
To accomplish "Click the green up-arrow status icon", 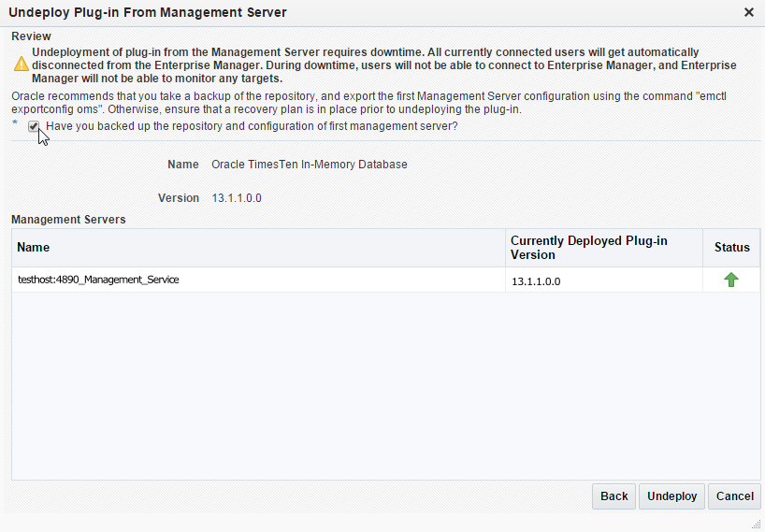I will (730, 280).
